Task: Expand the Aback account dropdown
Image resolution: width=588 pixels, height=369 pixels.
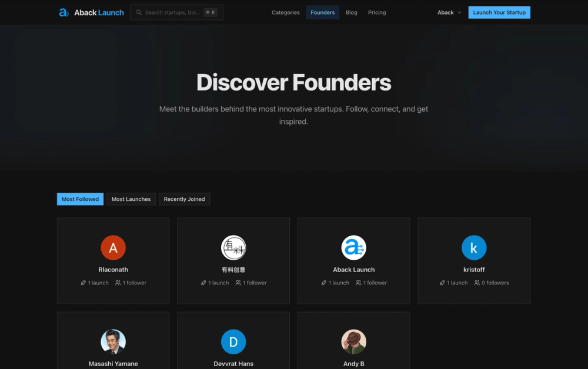Action: click(449, 12)
